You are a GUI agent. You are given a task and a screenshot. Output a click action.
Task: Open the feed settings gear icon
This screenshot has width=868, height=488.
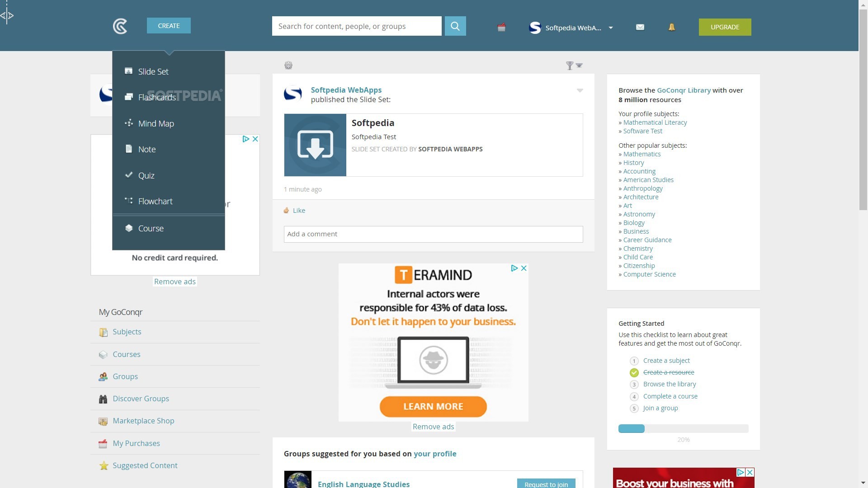(288, 65)
